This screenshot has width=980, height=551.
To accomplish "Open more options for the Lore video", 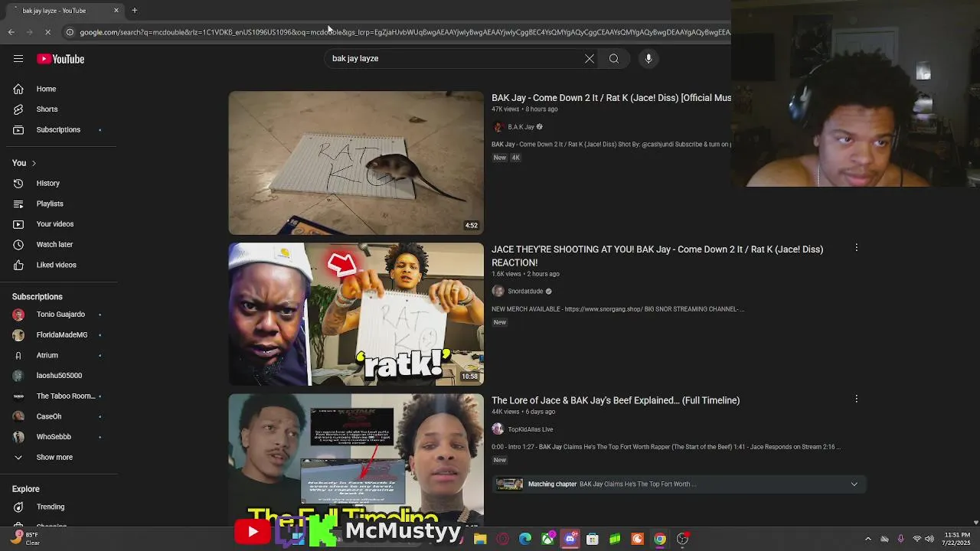I will tap(856, 399).
